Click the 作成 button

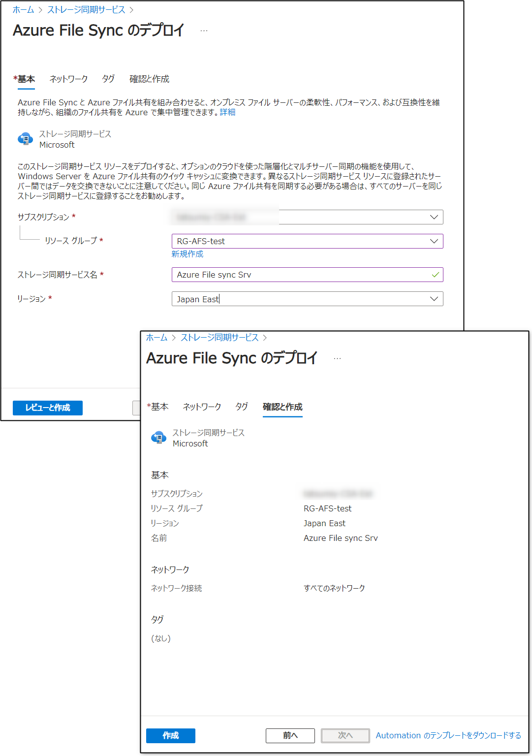[171, 736]
